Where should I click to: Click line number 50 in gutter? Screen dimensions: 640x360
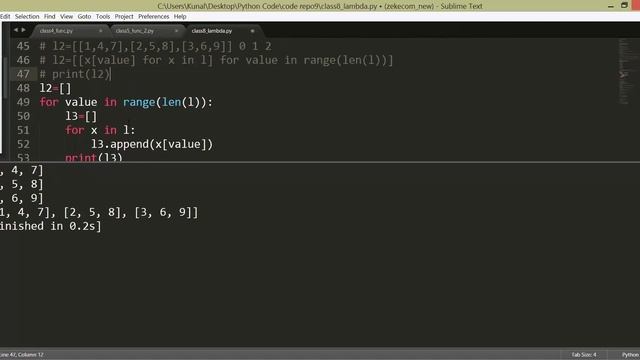23,116
